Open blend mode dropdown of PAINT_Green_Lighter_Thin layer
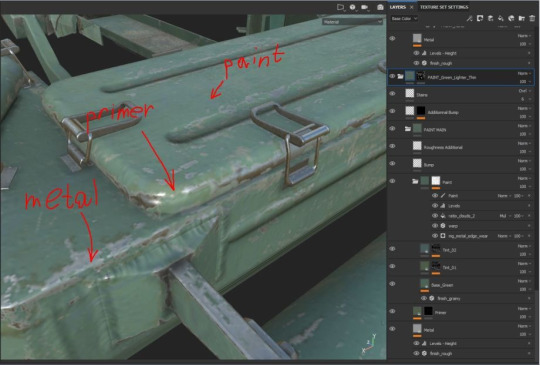The image size is (540, 365). (524, 73)
